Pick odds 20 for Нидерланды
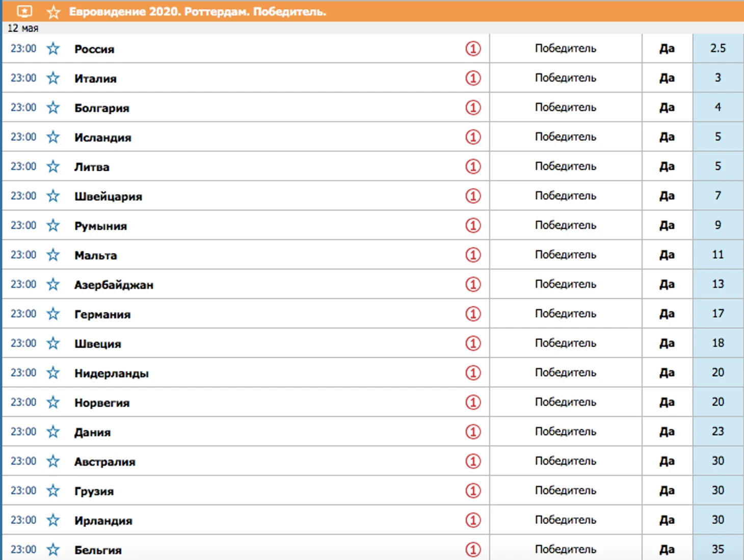744x560 pixels. pos(718,373)
